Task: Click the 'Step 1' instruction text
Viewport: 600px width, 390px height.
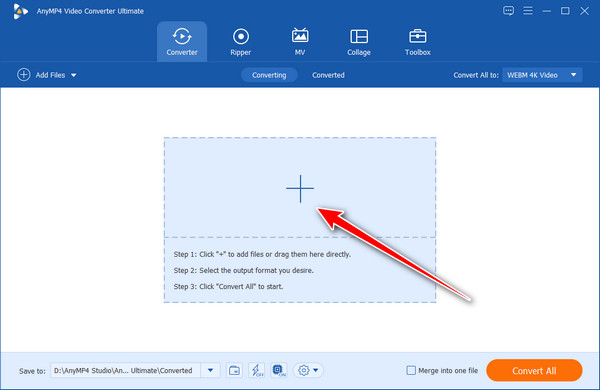Action: tap(262, 254)
